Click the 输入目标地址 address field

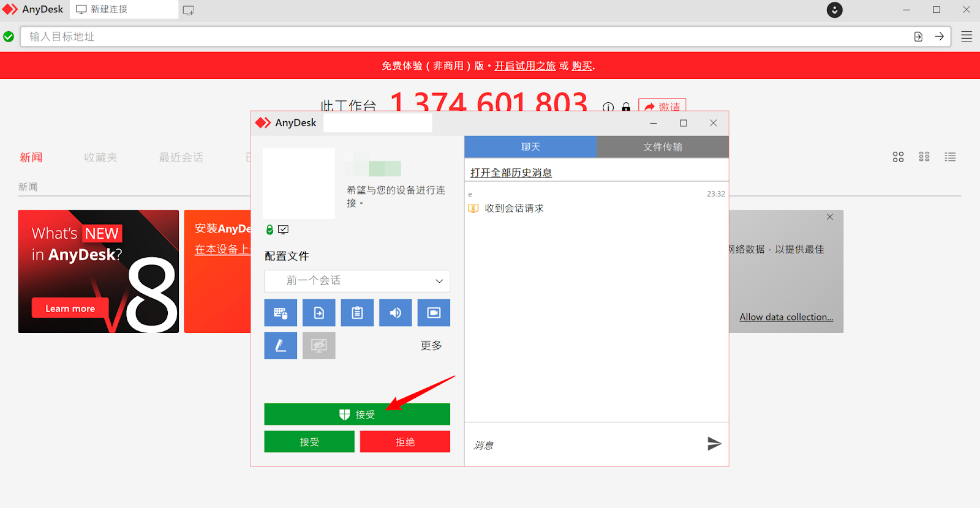click(466, 37)
